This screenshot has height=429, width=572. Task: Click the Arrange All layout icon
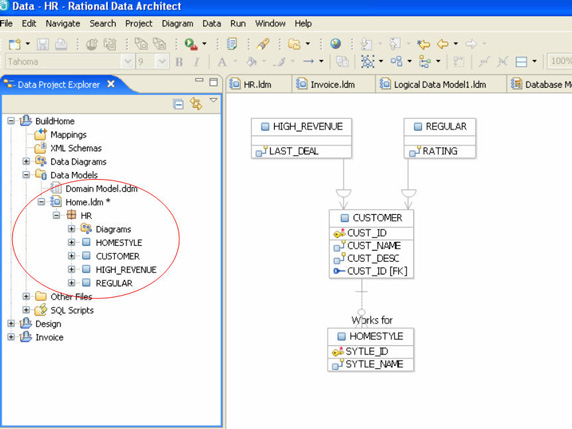click(396, 61)
